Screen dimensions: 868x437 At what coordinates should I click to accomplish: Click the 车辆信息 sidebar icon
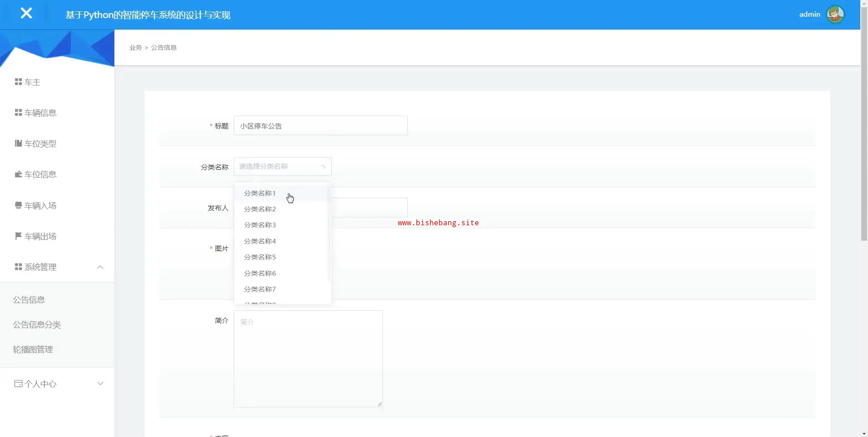[x=19, y=113]
